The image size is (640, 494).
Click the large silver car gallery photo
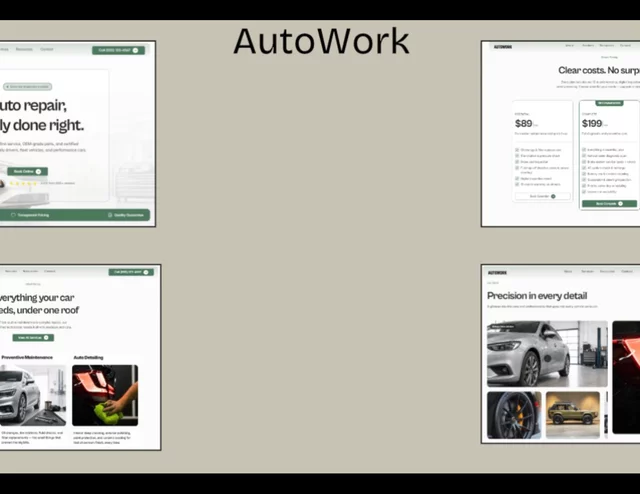point(547,354)
